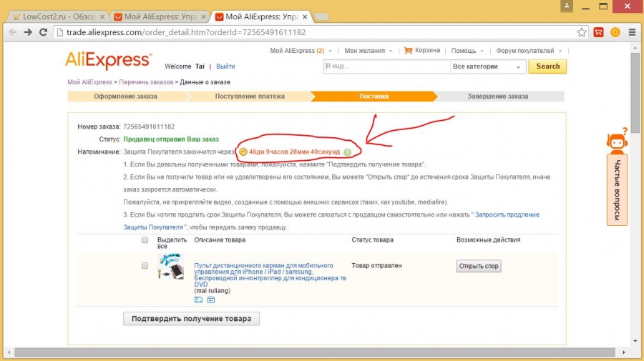Click the help question mark beside the countdown
The width and height of the screenshot is (644, 361).
(x=347, y=152)
